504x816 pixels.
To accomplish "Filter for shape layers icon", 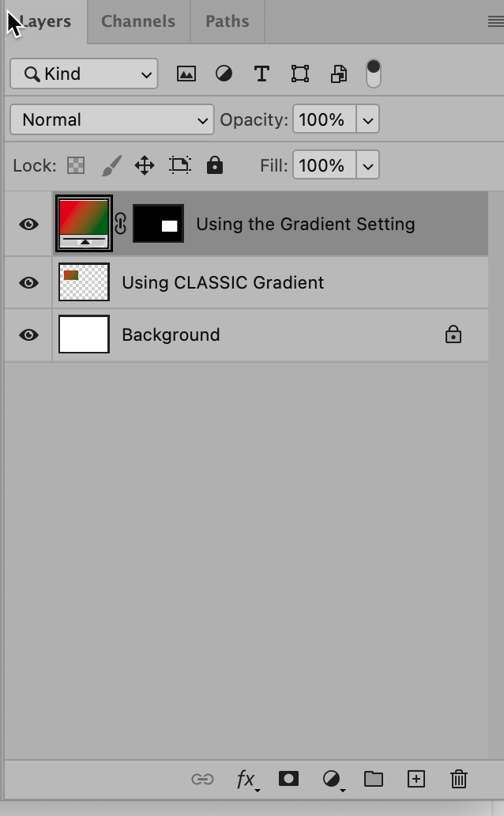I will coord(300,74).
